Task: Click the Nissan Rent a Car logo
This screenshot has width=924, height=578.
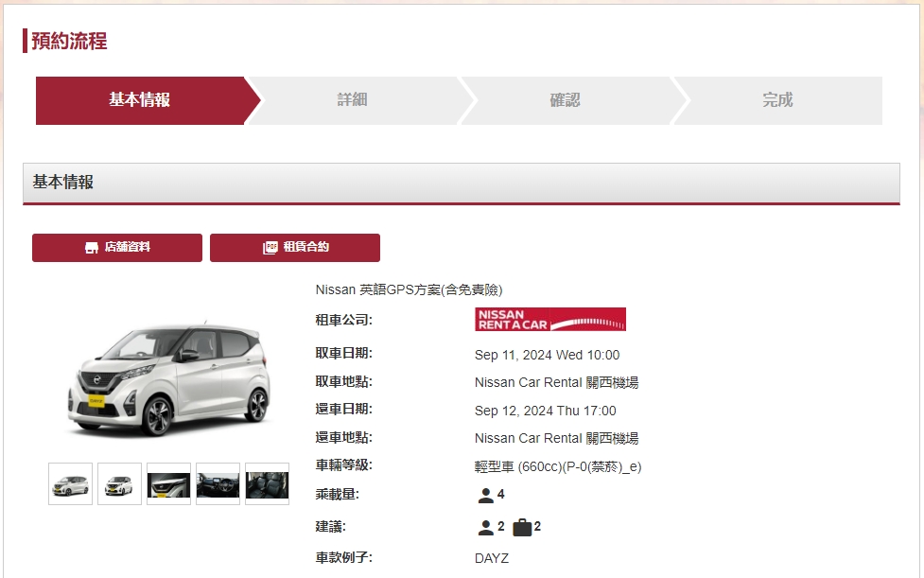Action: click(550, 320)
